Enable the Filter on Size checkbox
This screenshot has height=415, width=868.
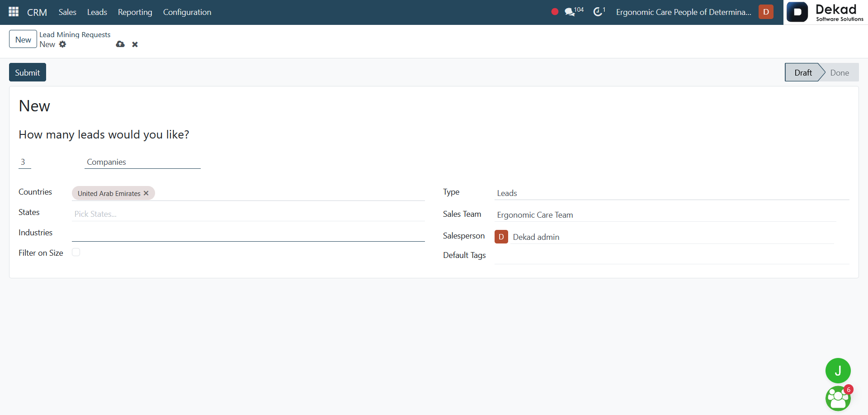(x=76, y=252)
